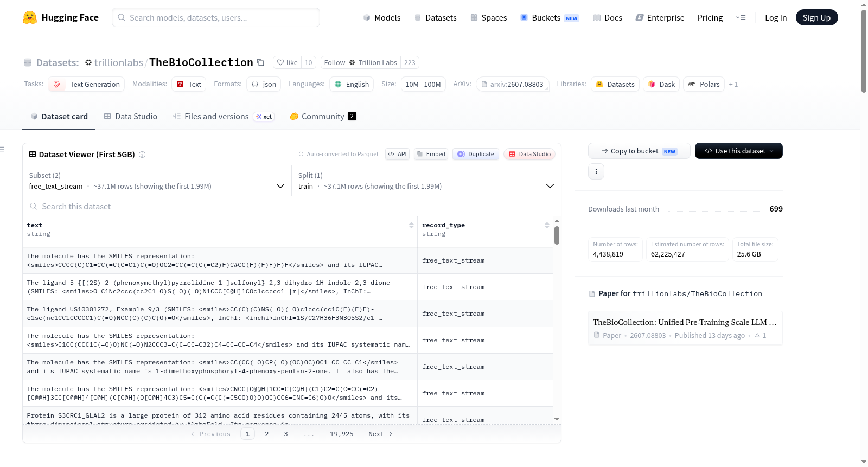Click Next page button
The image size is (868, 467).
(380, 434)
